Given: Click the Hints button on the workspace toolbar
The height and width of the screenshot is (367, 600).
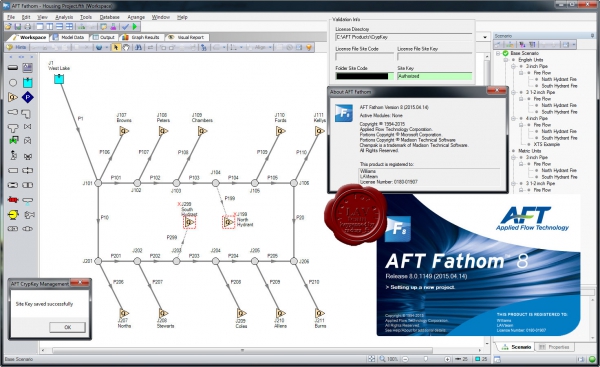Looking at the screenshot, I should coord(17,47).
